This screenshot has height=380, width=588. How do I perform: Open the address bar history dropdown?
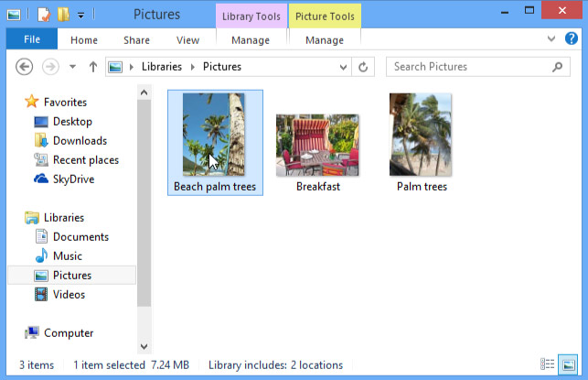point(343,67)
